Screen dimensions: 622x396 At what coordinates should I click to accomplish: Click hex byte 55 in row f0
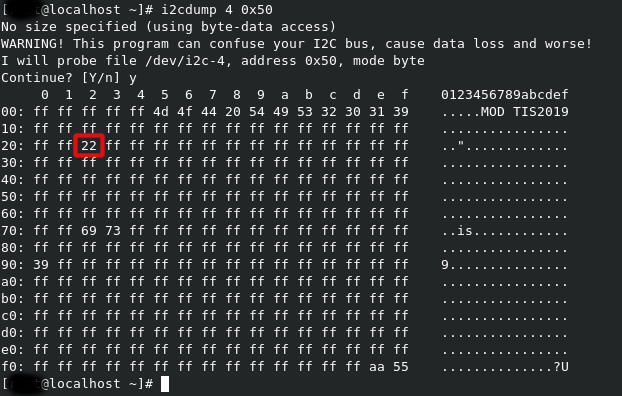pyautogui.click(x=401, y=367)
